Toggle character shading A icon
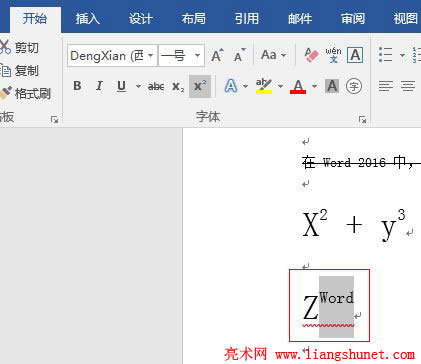The image size is (421, 364). (x=332, y=86)
